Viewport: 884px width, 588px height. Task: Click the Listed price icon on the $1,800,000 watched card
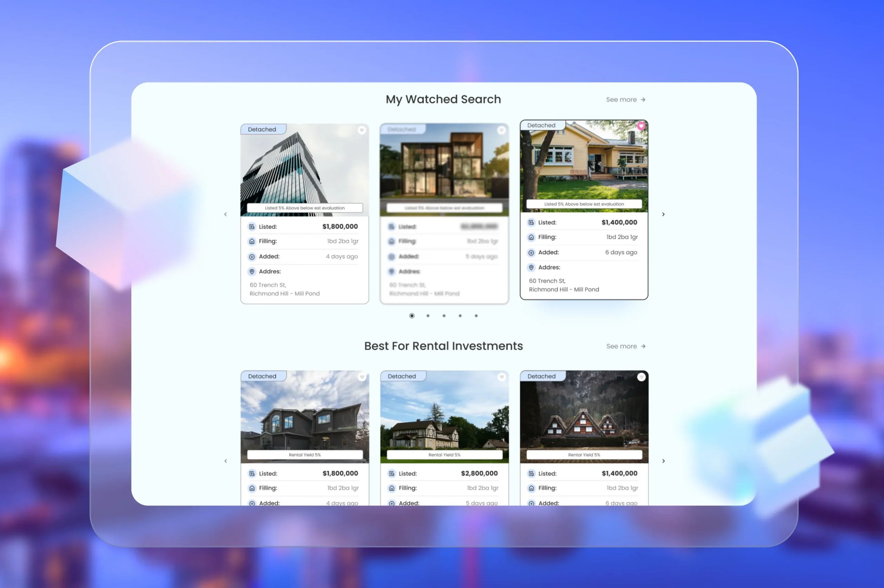[252, 226]
